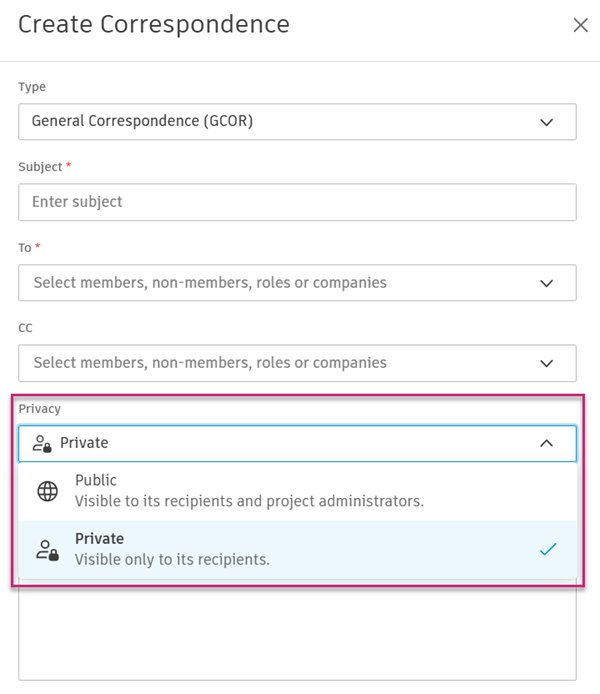Expand the Type dropdown chevron
600x694 pixels.
[x=546, y=122]
